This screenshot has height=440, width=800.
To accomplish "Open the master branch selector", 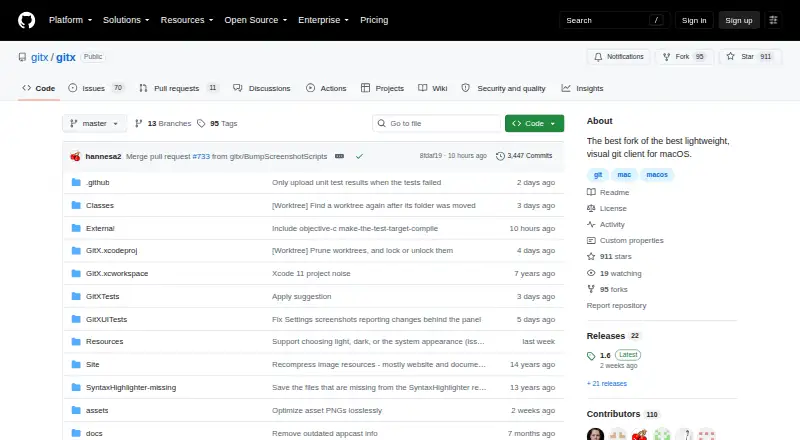I will coord(94,124).
